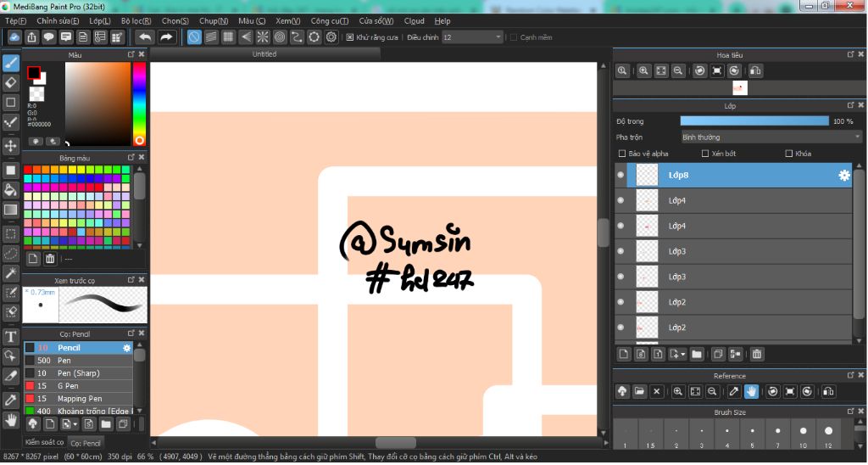This screenshot has width=868, height=465.
Task: Select the Hand tool in left toolbox
Action: pyautogui.click(x=10, y=420)
